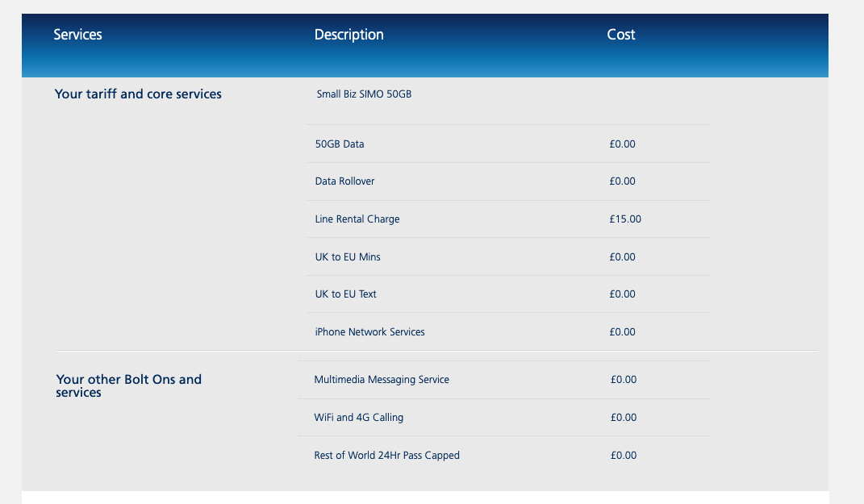Screen dimensions: 864x504
Task: Click the Description column header
Action: tap(349, 35)
